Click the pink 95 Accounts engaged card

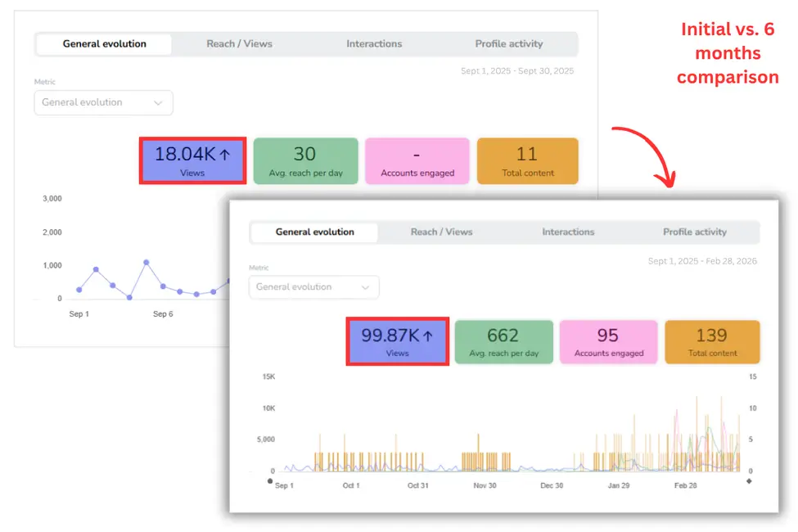(608, 341)
